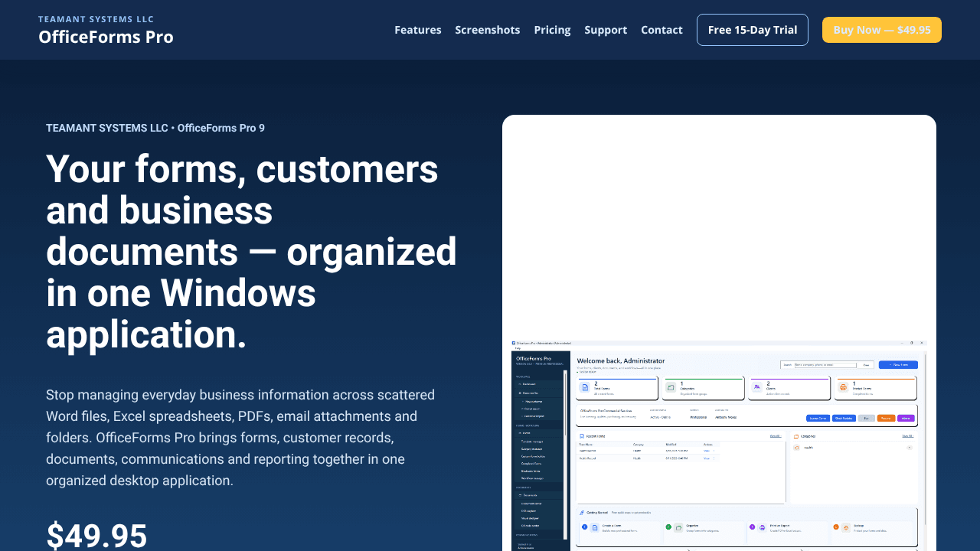Open Pricing from the top navigation

pyautogui.click(x=552, y=30)
